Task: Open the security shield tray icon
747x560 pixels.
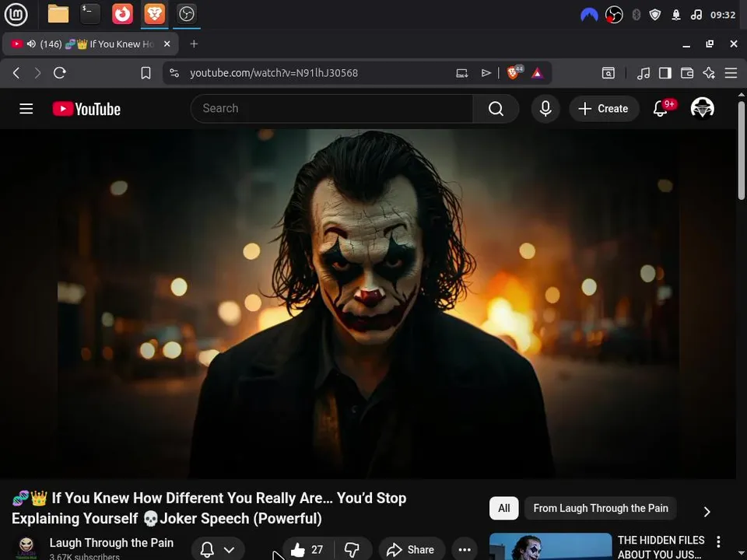Action: (655, 15)
